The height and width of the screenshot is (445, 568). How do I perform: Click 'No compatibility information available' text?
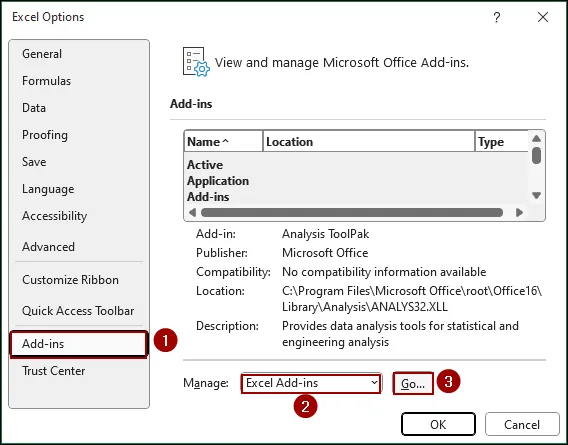point(384,272)
